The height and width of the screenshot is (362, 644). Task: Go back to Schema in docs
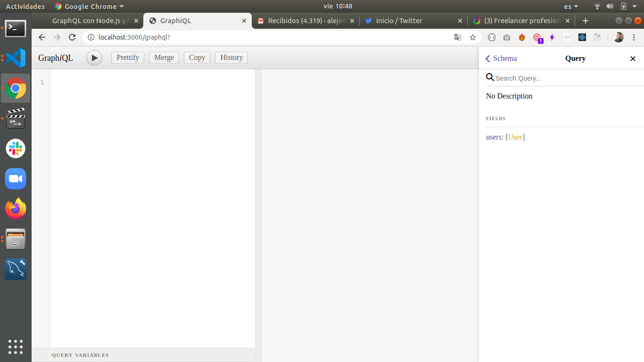click(x=501, y=58)
